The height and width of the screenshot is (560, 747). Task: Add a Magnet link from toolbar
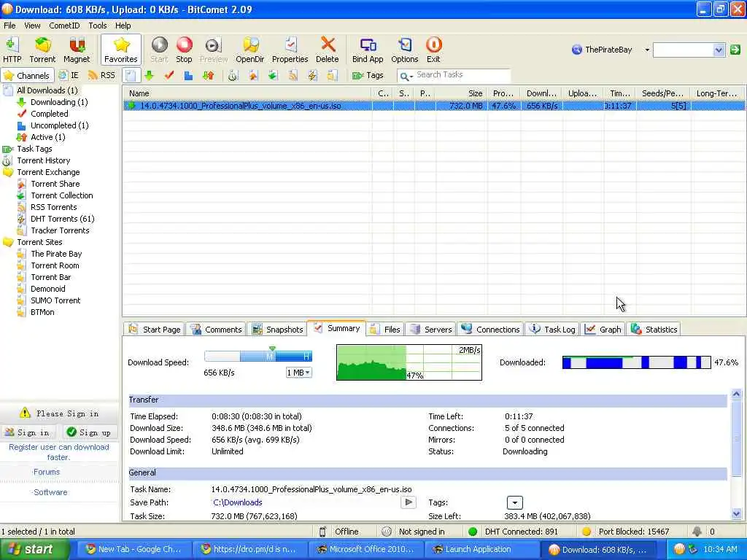[77, 50]
